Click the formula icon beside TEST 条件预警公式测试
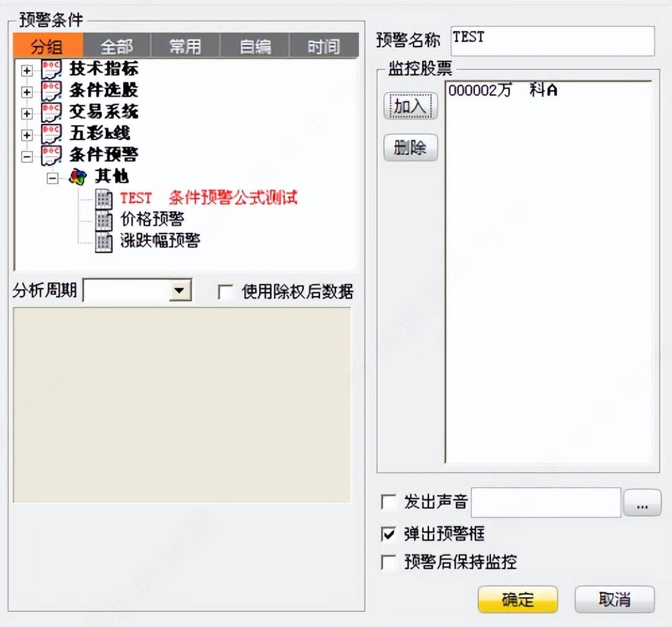Image resolution: width=672 pixels, height=627 pixels. click(x=104, y=199)
